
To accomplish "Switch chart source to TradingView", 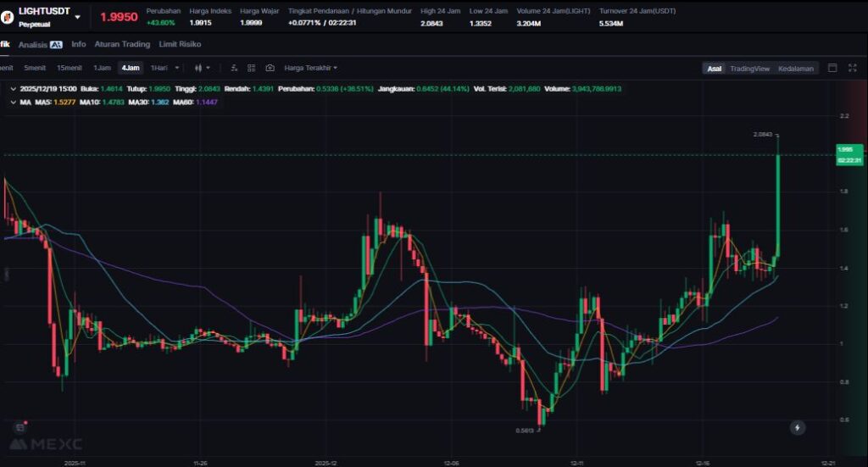I will (749, 69).
